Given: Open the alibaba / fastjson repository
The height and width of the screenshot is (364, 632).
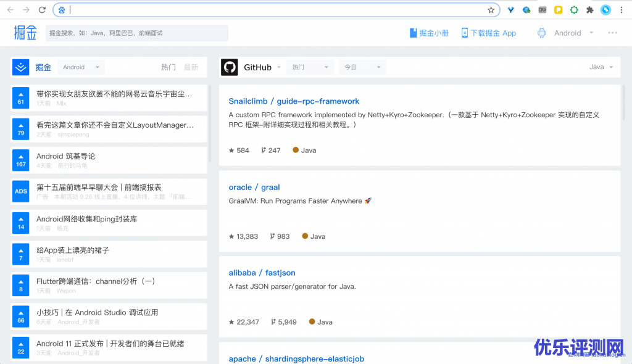Looking at the screenshot, I should tap(262, 273).
